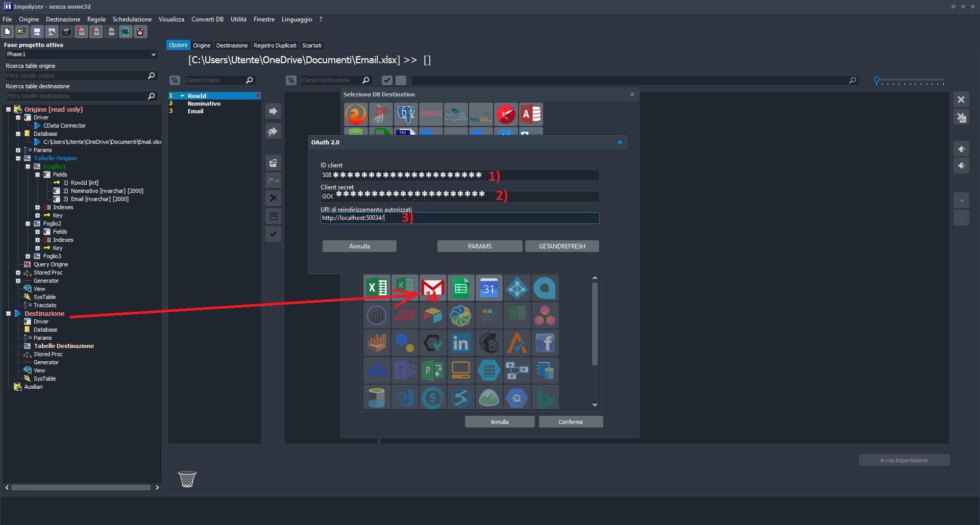Click Annulla beside the Conferma button
980x525 pixels.
[500, 422]
